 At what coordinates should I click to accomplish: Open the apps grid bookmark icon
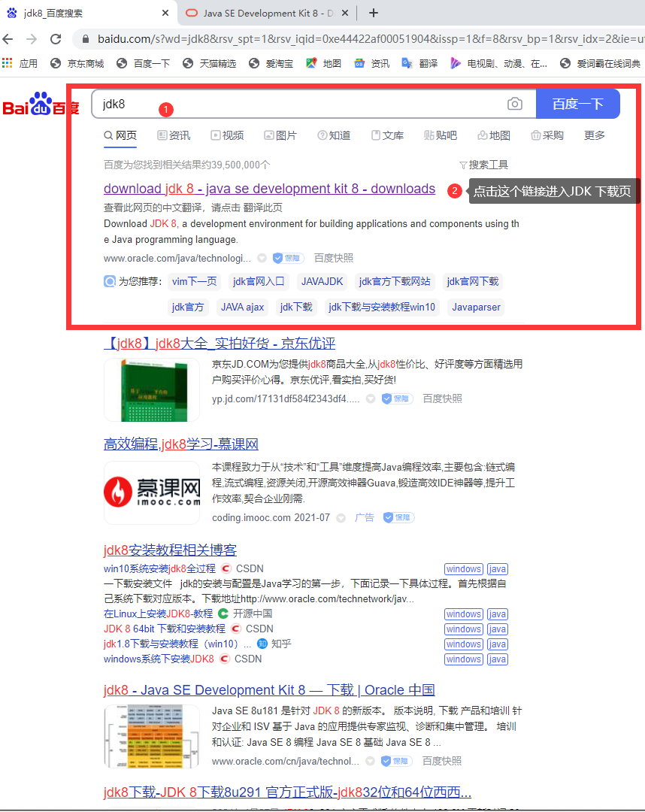[8, 63]
